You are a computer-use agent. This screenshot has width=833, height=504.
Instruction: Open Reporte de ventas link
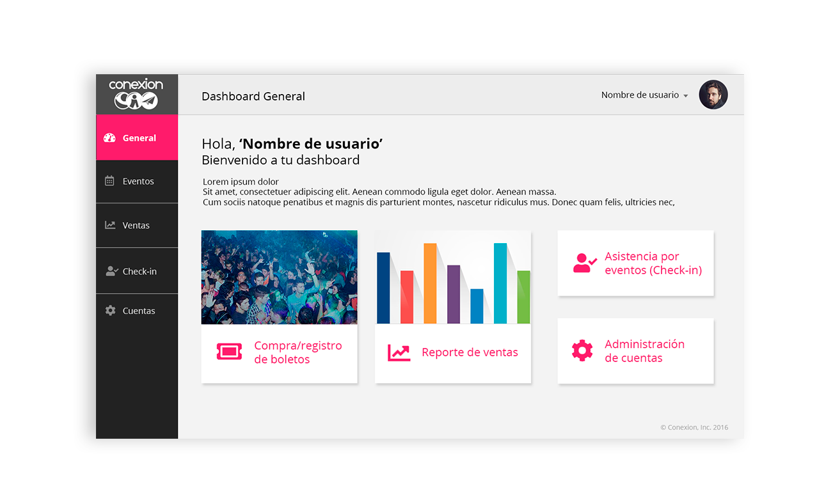click(470, 352)
